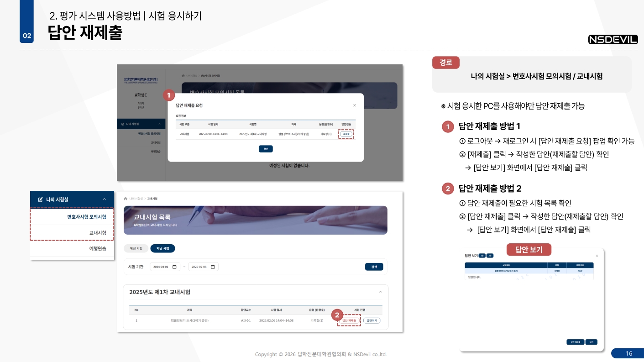This screenshot has height=362, width=644.
Task: Collapse the 2025년도 제1차 교내시험 section
Action: pos(381,292)
